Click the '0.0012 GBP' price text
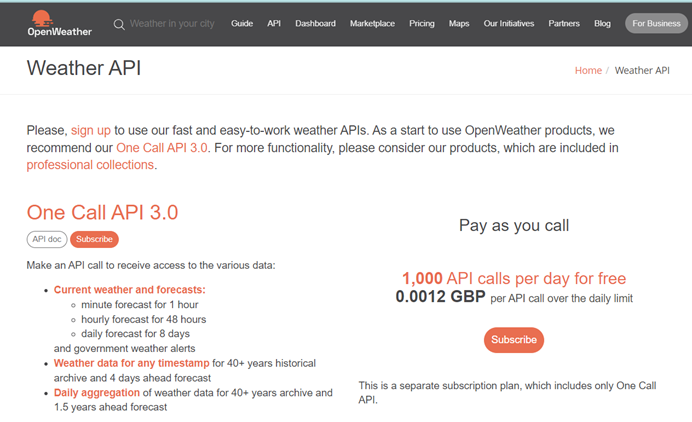 pyautogui.click(x=440, y=297)
